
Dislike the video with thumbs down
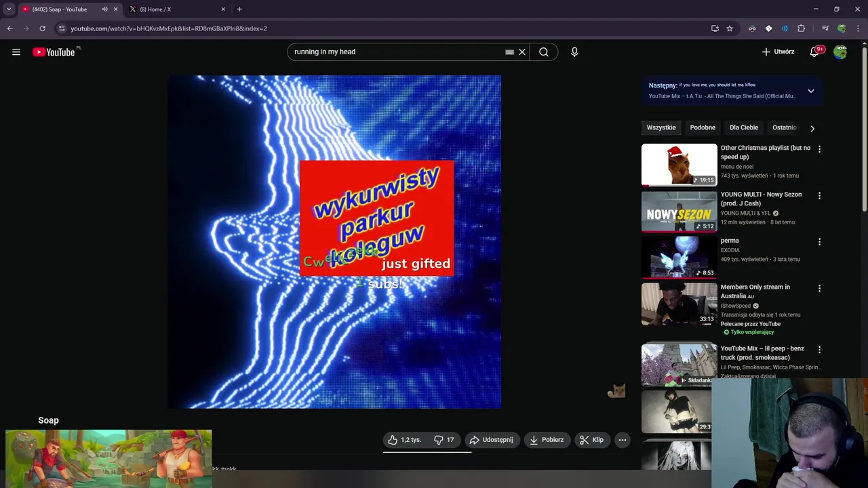pyautogui.click(x=444, y=440)
